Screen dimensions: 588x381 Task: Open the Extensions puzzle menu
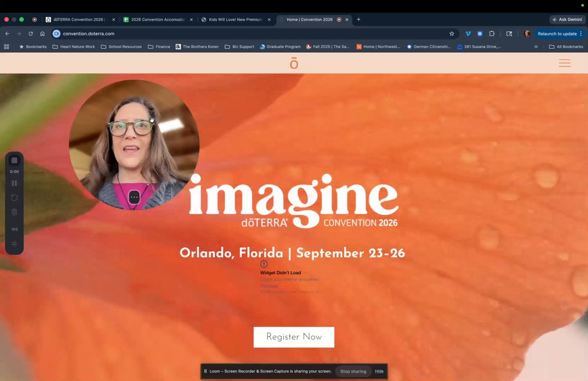[492, 34]
